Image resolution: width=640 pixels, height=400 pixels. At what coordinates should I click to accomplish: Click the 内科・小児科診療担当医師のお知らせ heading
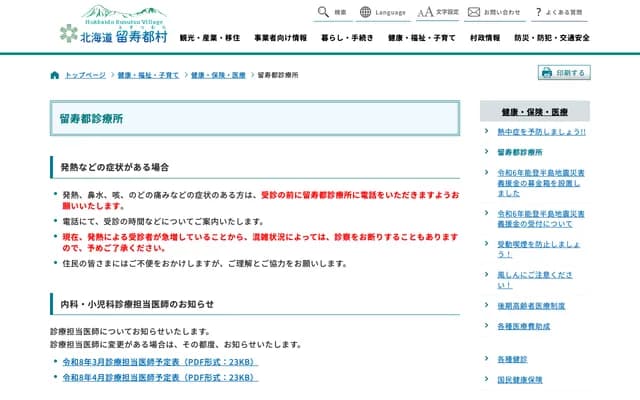(x=137, y=304)
